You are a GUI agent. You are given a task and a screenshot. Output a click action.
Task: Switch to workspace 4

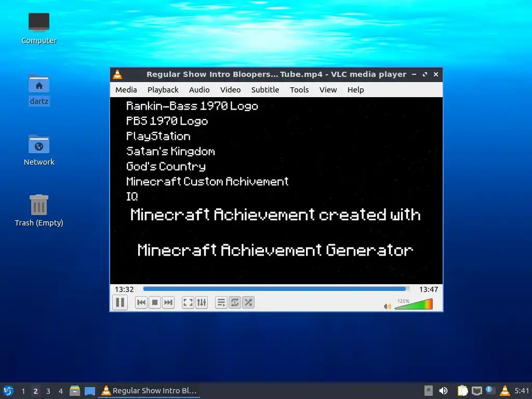pyautogui.click(x=60, y=391)
